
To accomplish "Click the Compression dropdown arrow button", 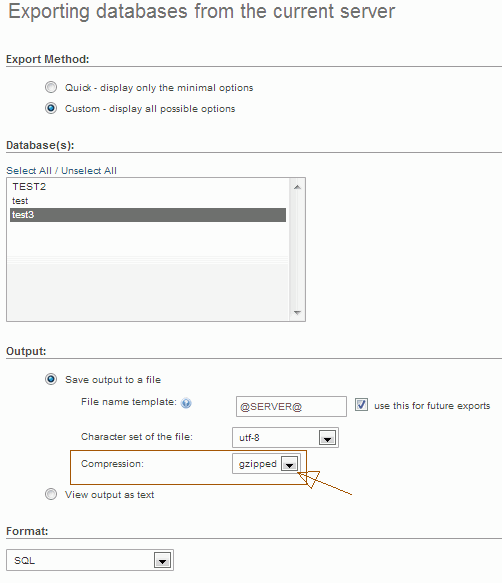I will pyautogui.click(x=290, y=464).
